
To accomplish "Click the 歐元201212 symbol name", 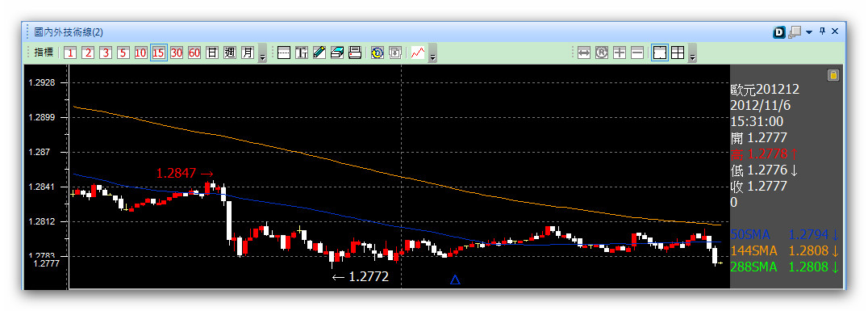I will coord(765,89).
